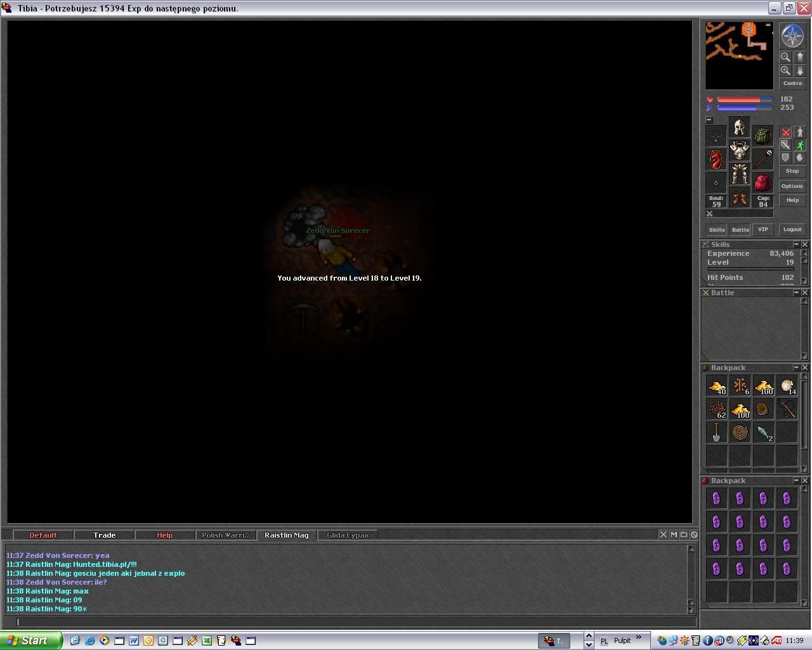Enable defensive fight mode

pyautogui.click(x=786, y=158)
